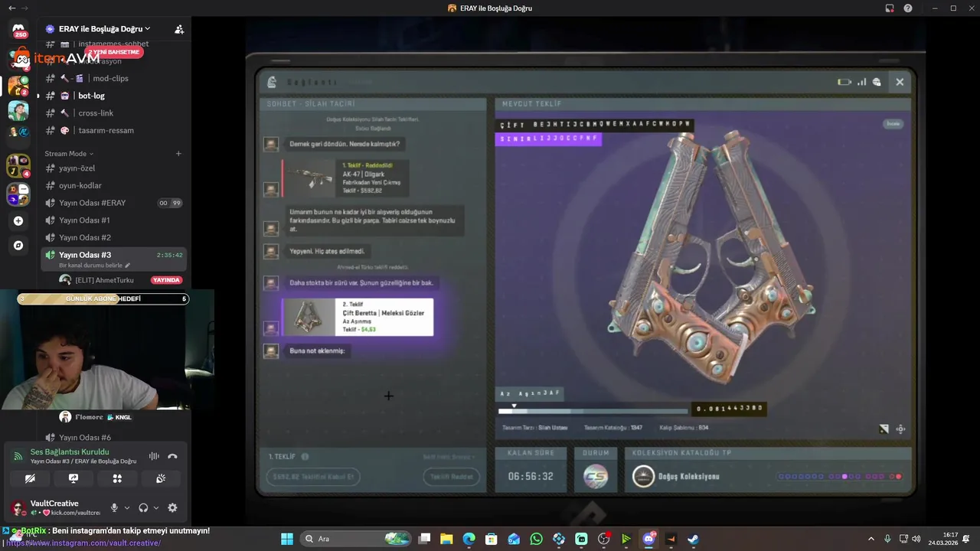Screen dimensions: 980x551
Task: Accept the $592,82 offer button
Action: click(313, 476)
